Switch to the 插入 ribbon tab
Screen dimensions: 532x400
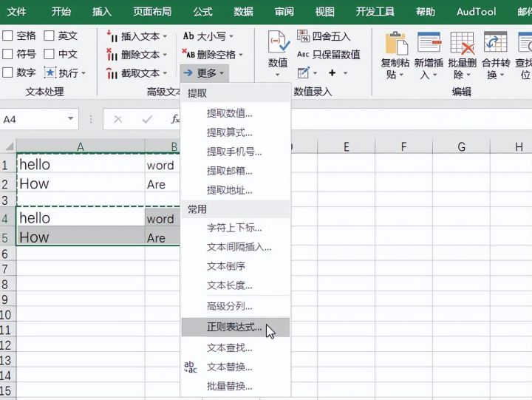[102, 12]
